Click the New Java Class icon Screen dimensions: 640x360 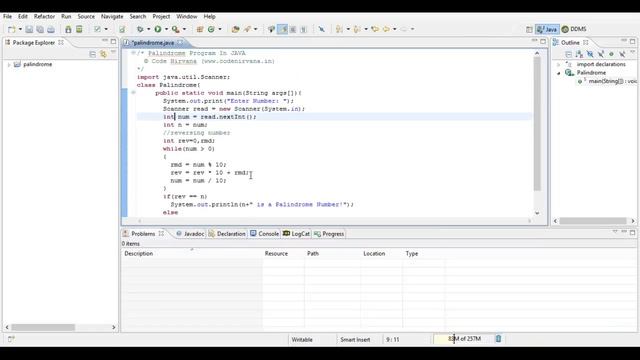coord(211,29)
